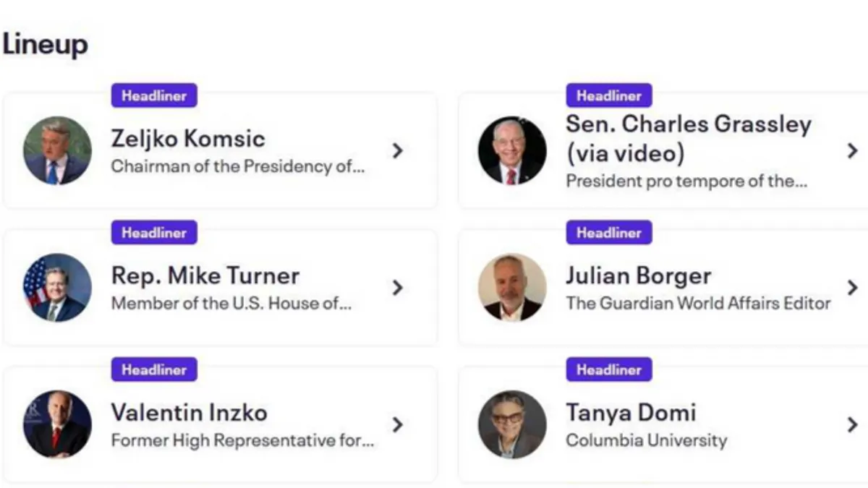Expand Rep. Mike Turner card chevron

397,288
